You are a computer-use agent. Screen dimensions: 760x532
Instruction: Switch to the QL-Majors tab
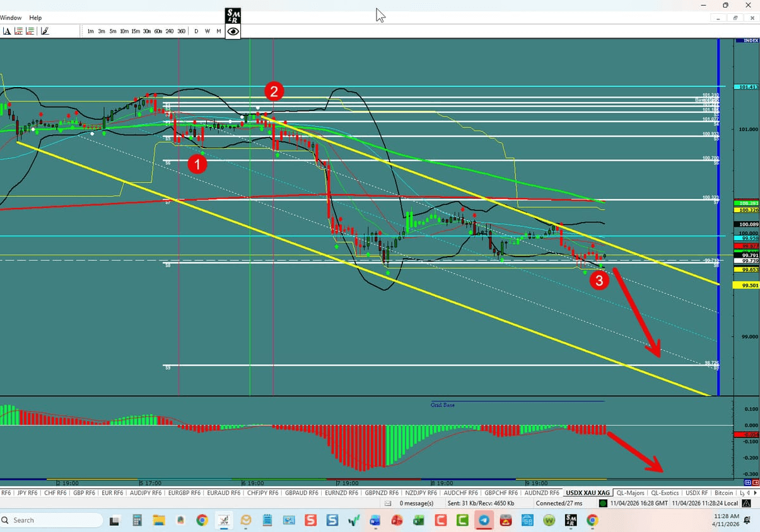[x=631, y=493]
